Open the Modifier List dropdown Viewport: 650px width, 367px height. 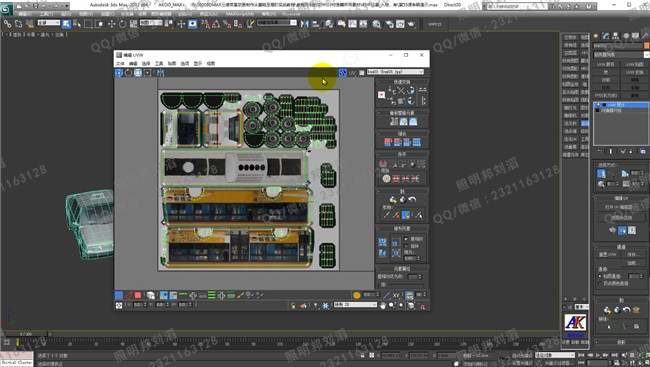[x=621, y=54]
